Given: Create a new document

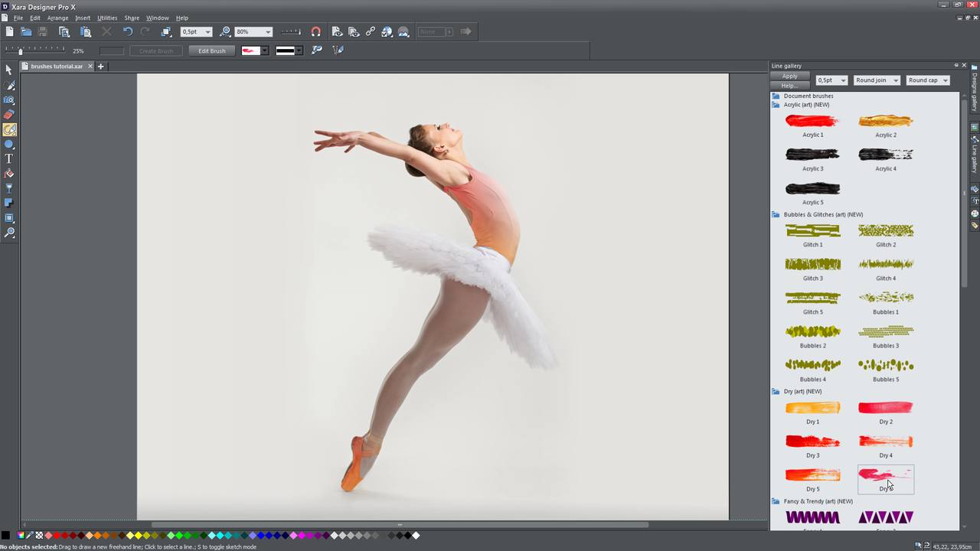Looking at the screenshot, I should [x=9, y=31].
